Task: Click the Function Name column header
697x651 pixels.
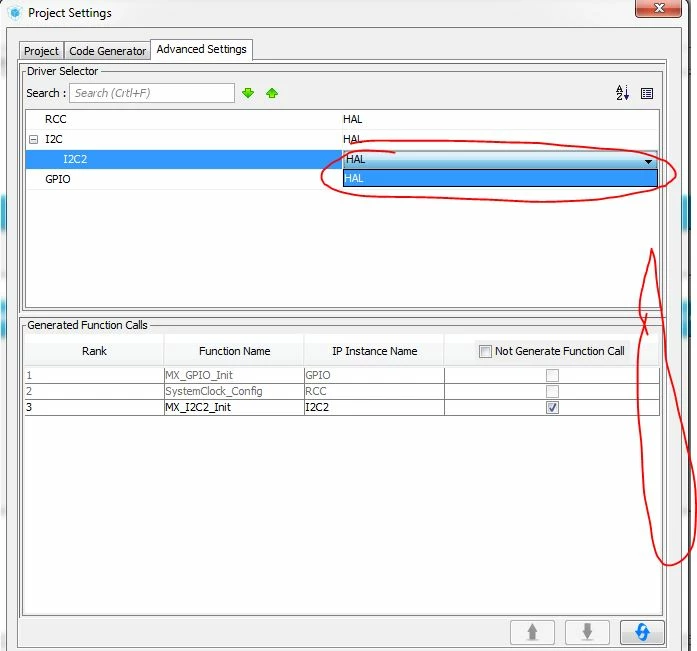Action: pyautogui.click(x=234, y=351)
